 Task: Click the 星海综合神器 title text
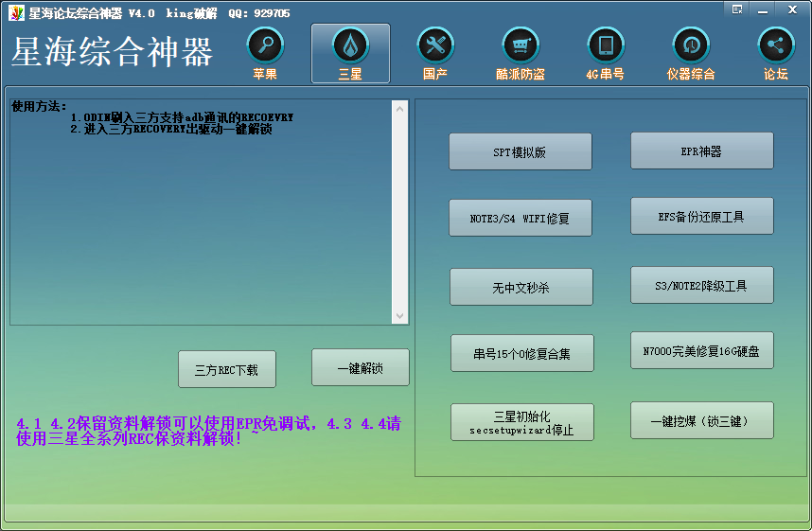point(112,52)
